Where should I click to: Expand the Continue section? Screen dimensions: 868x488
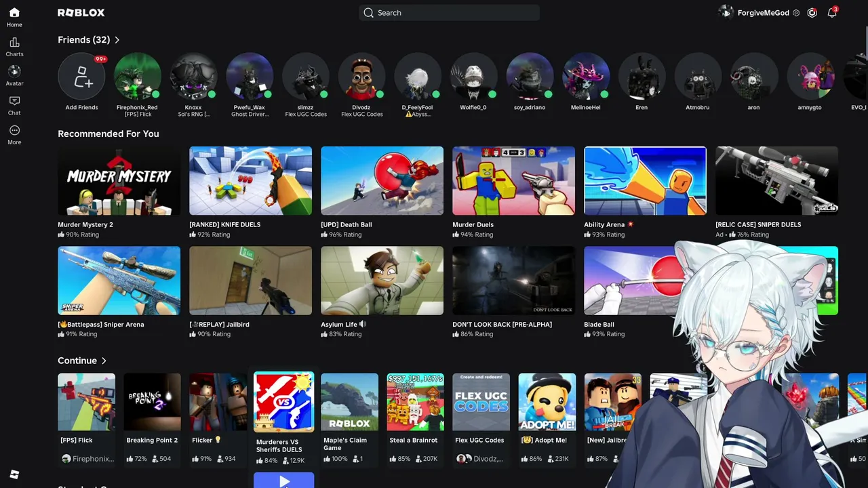82,361
